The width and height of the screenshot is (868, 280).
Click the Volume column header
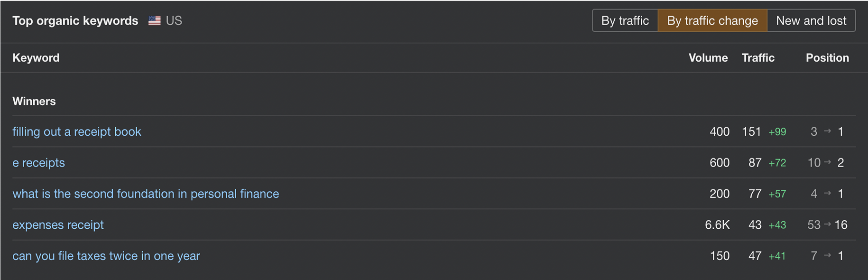click(708, 58)
